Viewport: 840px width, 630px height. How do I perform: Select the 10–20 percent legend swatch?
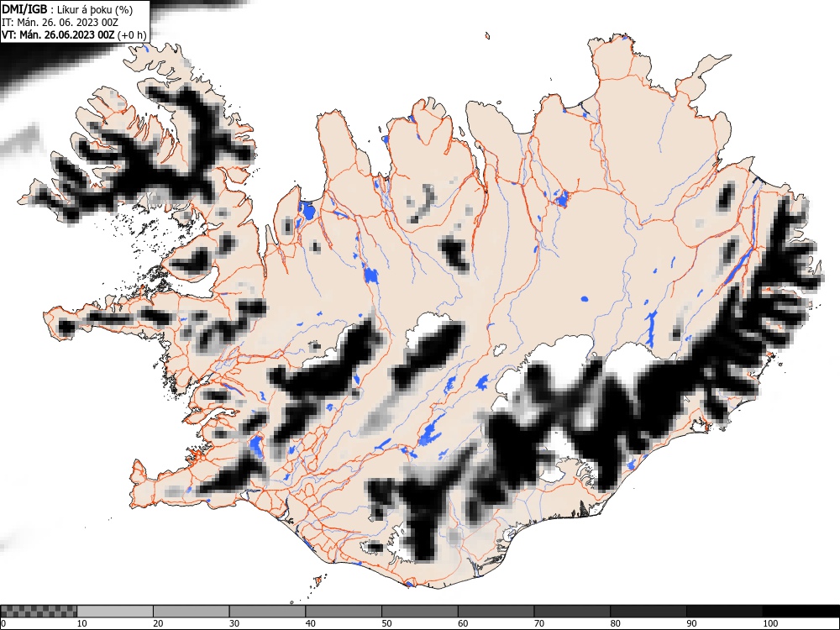115,612
